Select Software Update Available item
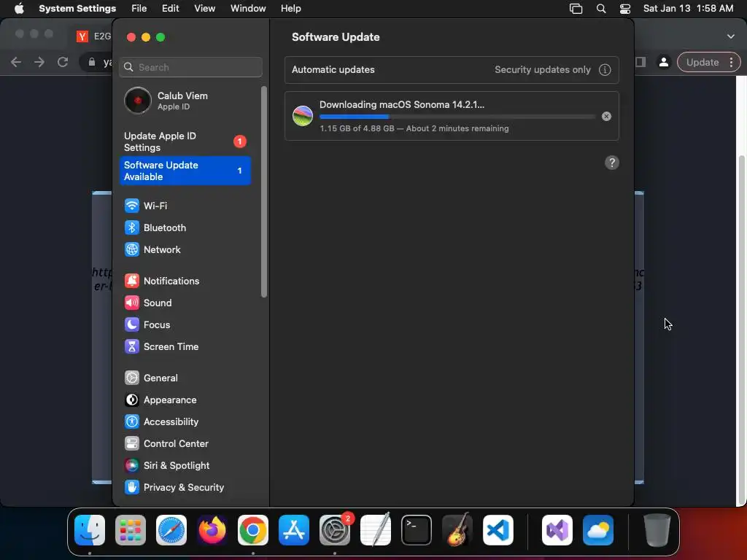 [x=185, y=171]
